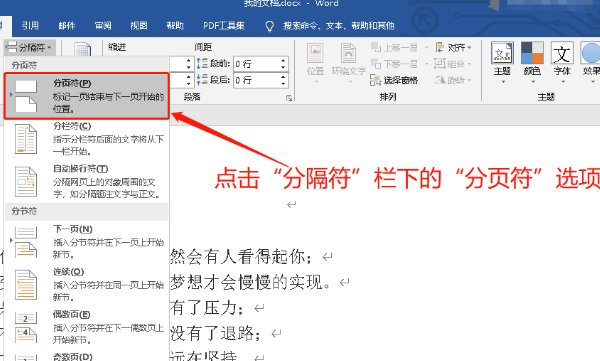Focus the 搜索命令、文本、帮助和其他 search box
This screenshot has width=600, height=361.
[x=339, y=26]
